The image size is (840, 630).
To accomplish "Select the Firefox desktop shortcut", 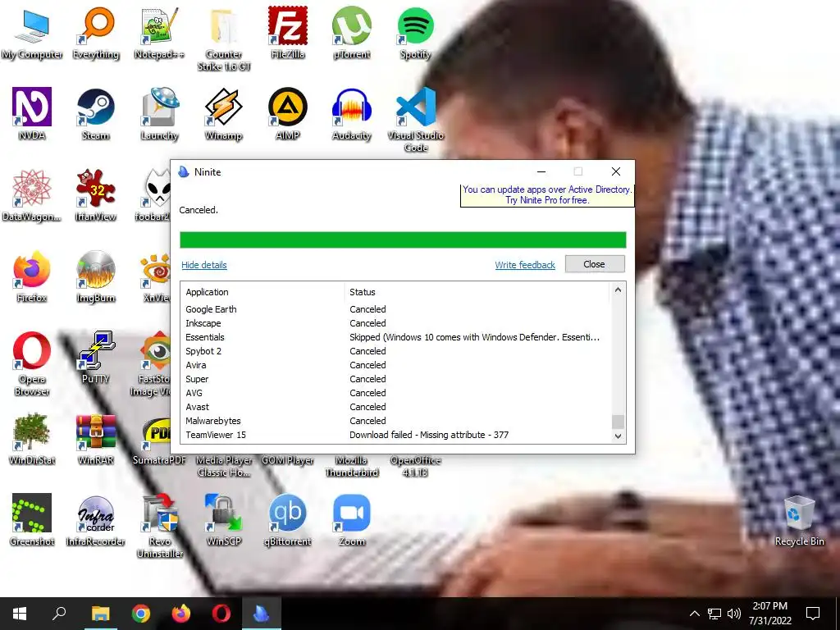I will coord(32,276).
